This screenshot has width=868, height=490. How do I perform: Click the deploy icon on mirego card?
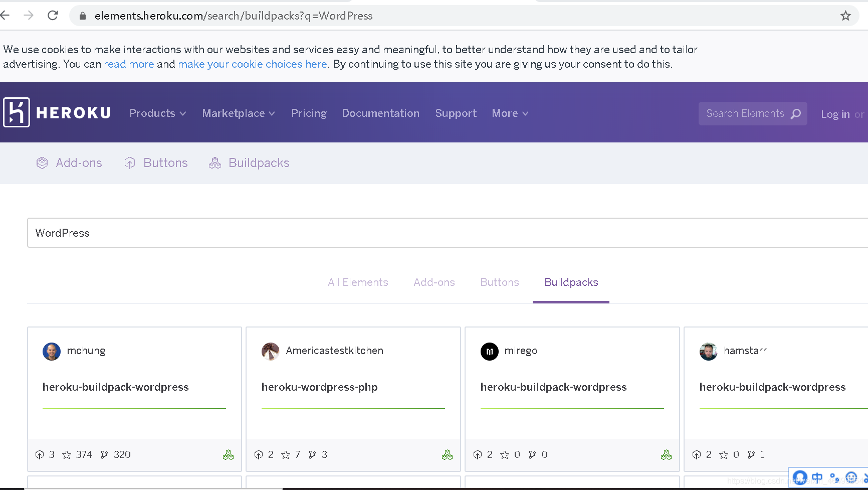coord(478,455)
